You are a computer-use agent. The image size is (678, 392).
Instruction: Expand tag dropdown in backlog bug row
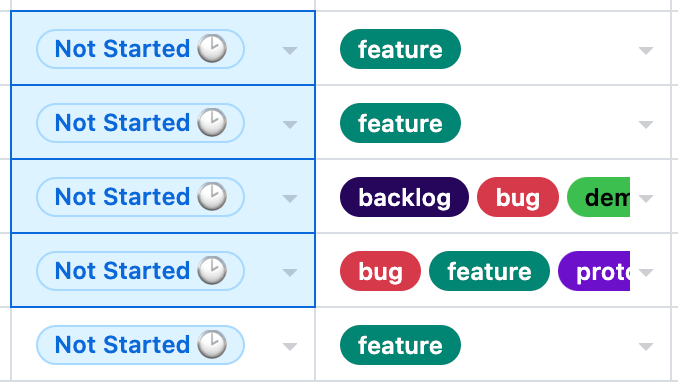[x=646, y=198]
